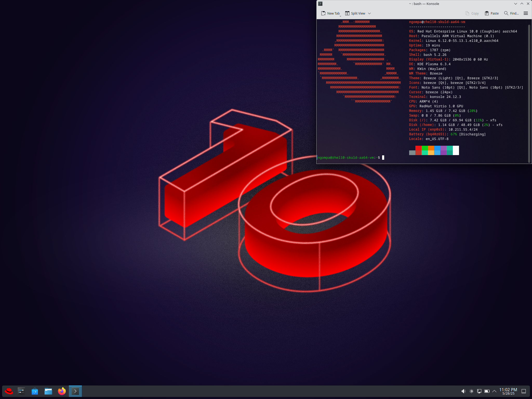Launch Firefox from the taskbar
The height and width of the screenshot is (399, 532).
coord(62,391)
